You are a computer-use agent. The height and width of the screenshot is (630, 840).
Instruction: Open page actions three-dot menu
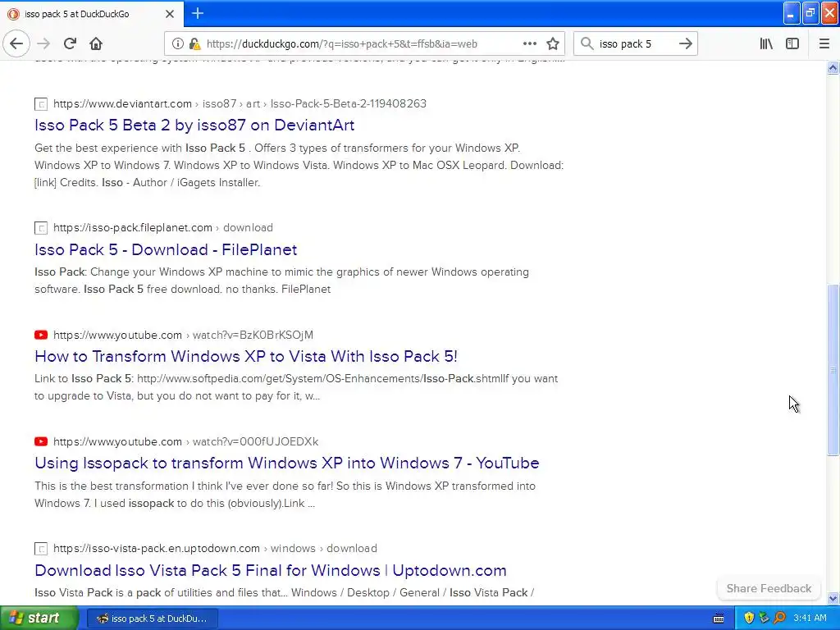[530, 43]
